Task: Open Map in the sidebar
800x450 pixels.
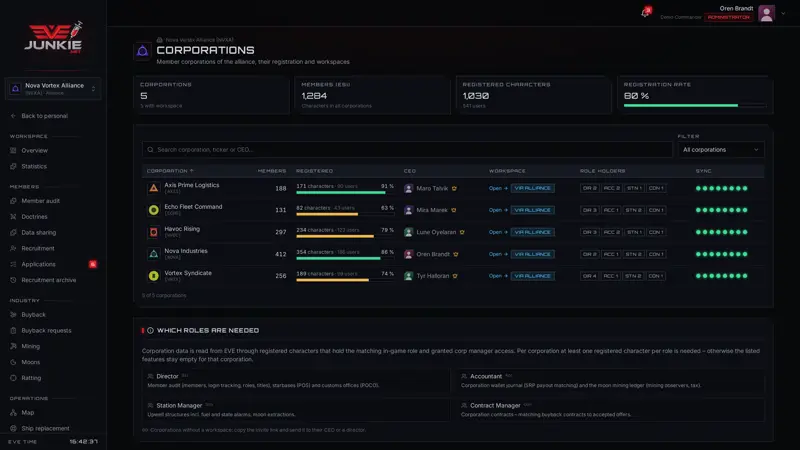Action: point(28,412)
